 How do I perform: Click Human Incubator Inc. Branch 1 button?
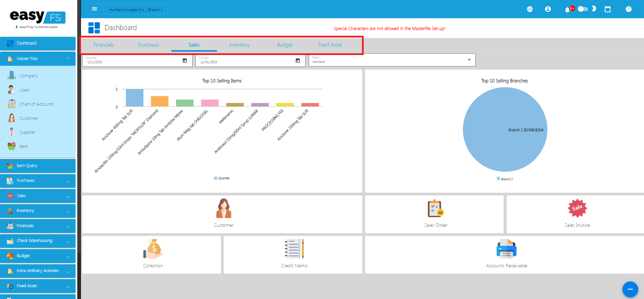pyautogui.click(x=136, y=9)
